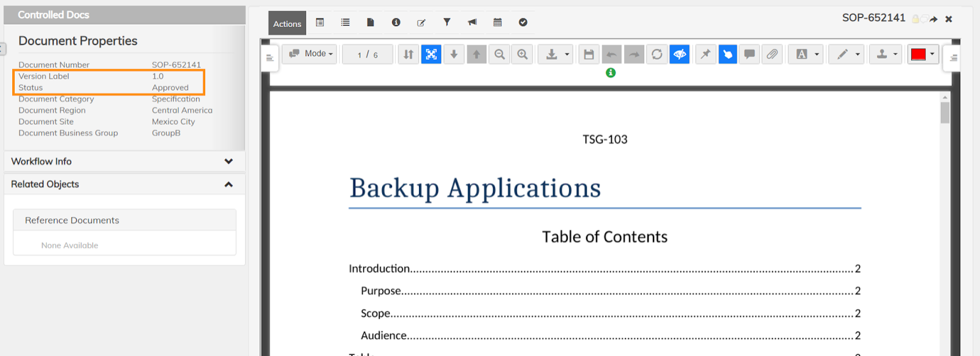Toggle the hide annotations eye icon
Screen dimensions: 980x356
click(679, 54)
